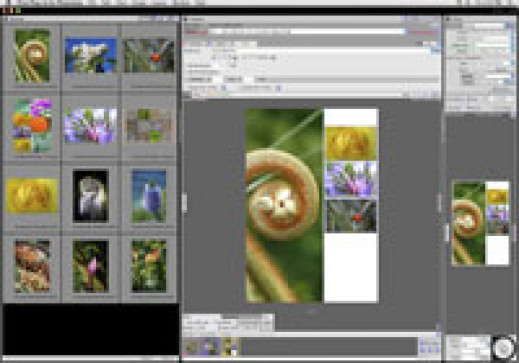
Task: Select the purple lavender thumbnail in browser
Action: 91,125
